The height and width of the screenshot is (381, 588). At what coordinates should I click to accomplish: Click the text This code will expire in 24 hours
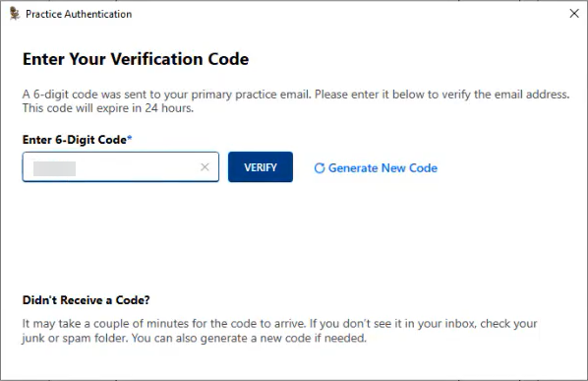point(108,108)
